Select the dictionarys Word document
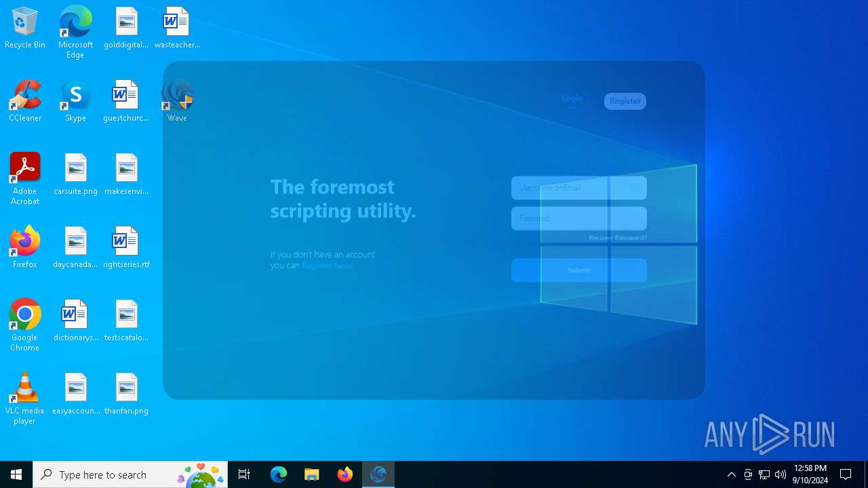 pos(75,321)
